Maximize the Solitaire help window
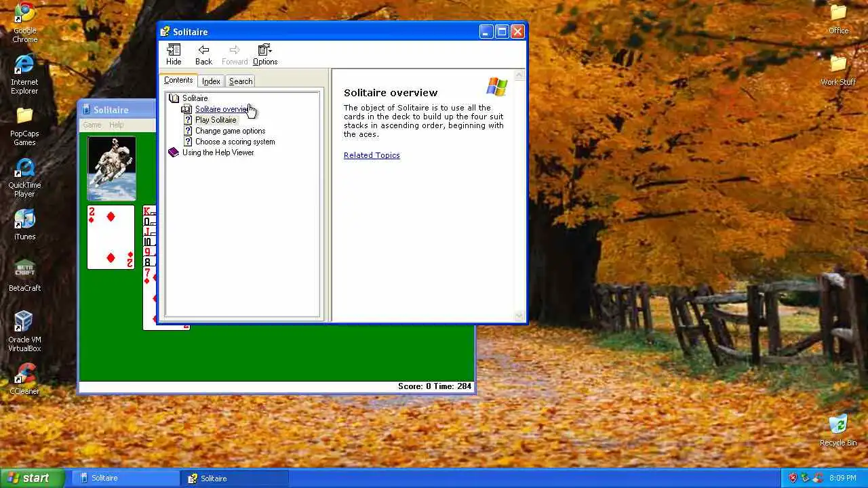The width and height of the screenshot is (868, 488). point(502,32)
